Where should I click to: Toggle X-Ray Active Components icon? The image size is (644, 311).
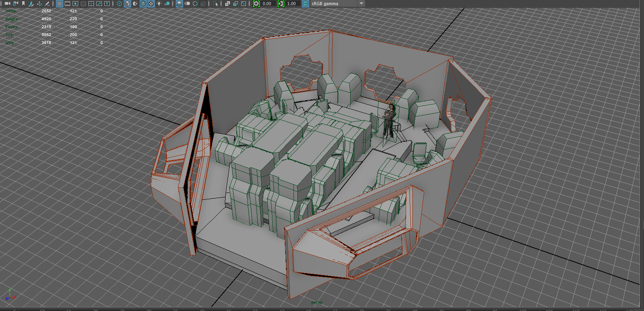click(236, 4)
